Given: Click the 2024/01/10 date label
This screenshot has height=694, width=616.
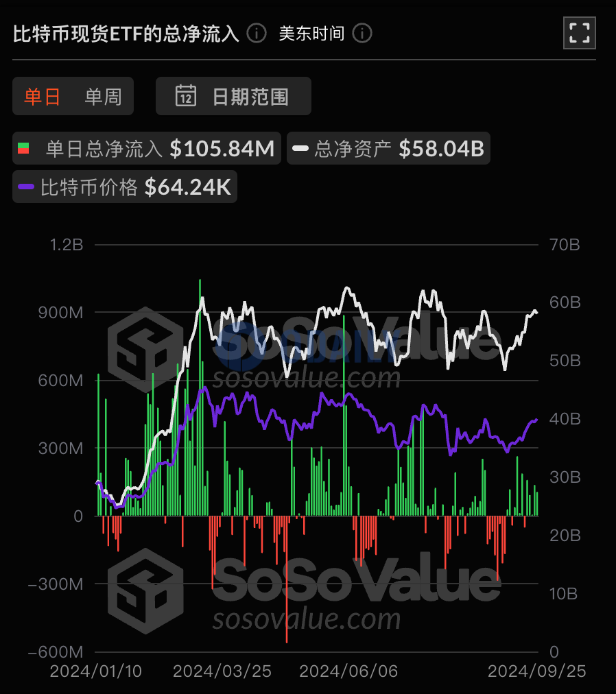Looking at the screenshot, I should click(95, 671).
